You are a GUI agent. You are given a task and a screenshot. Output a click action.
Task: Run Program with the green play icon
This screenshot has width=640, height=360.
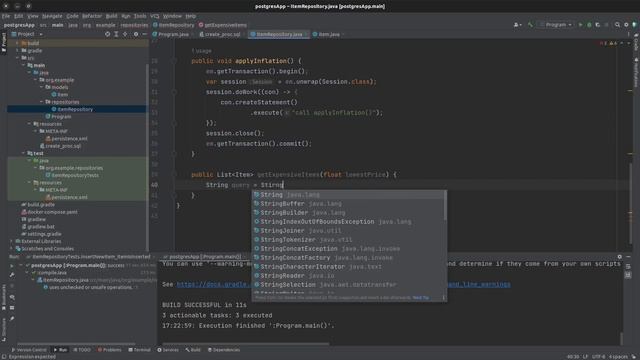(580, 25)
